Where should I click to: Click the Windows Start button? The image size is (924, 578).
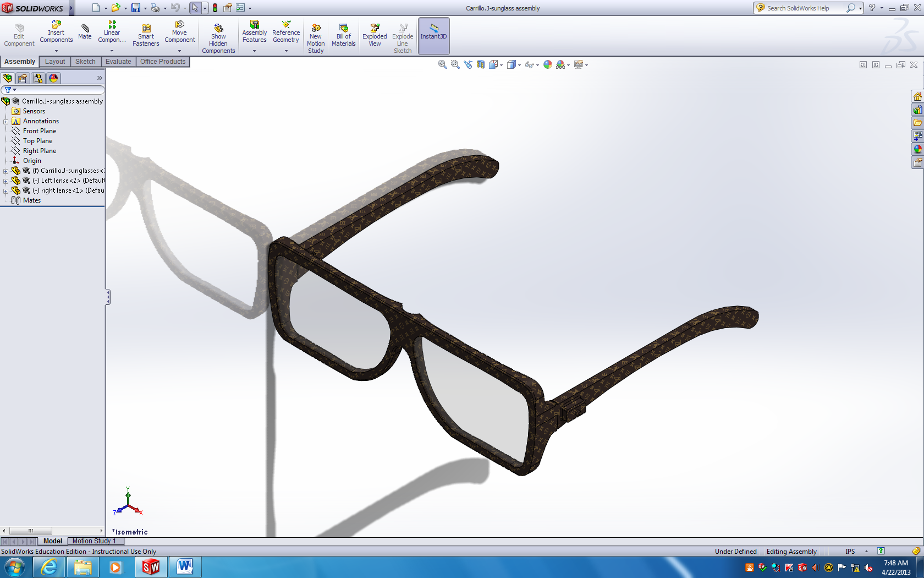point(15,567)
